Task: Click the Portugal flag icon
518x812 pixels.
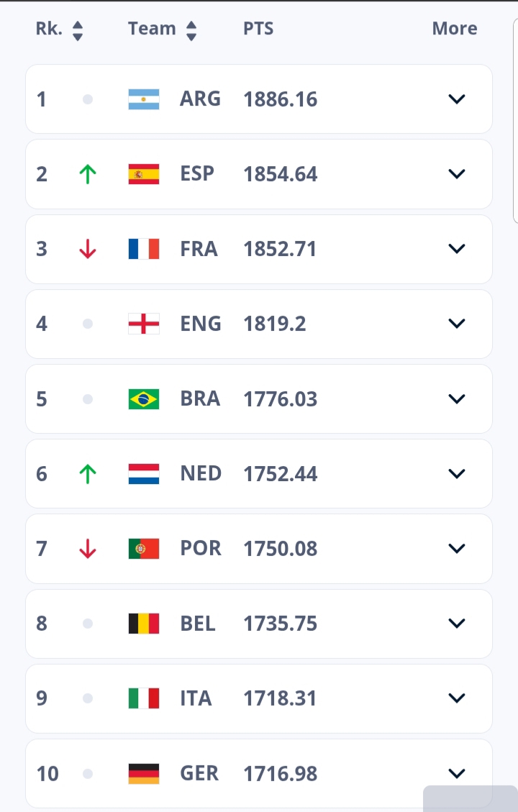Action: pos(144,548)
